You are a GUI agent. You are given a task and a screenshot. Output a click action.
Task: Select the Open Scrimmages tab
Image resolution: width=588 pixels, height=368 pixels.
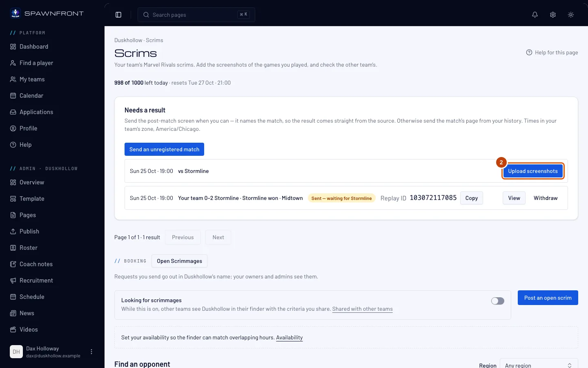point(179,261)
